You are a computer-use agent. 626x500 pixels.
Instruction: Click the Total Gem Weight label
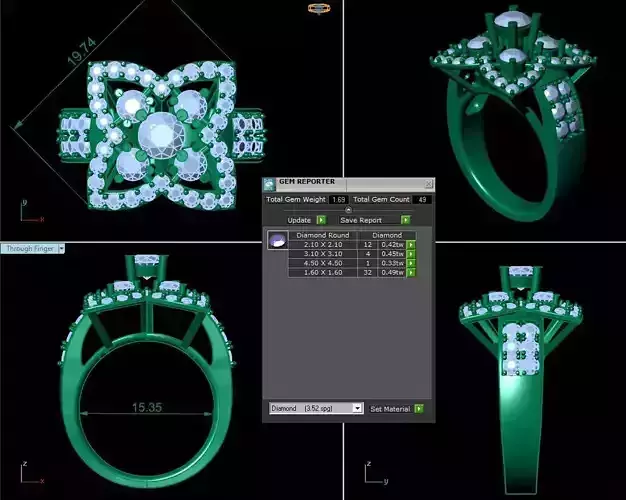coord(296,199)
